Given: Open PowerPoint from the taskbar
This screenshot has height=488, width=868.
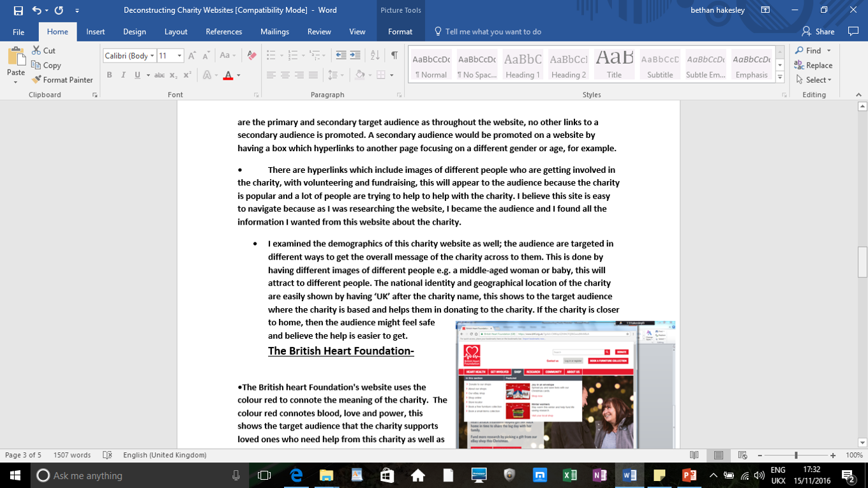Looking at the screenshot, I should (689, 475).
